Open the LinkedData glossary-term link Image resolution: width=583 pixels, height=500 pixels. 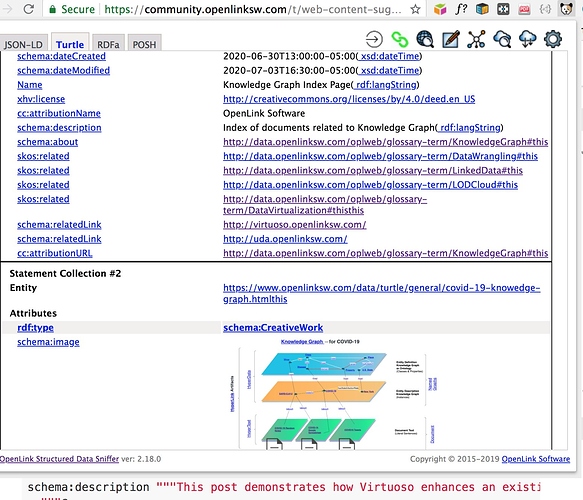373,170
